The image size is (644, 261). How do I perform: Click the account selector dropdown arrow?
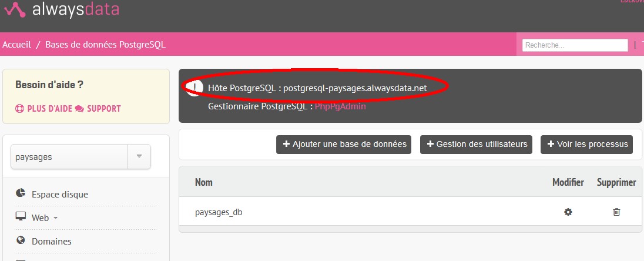[x=139, y=156]
